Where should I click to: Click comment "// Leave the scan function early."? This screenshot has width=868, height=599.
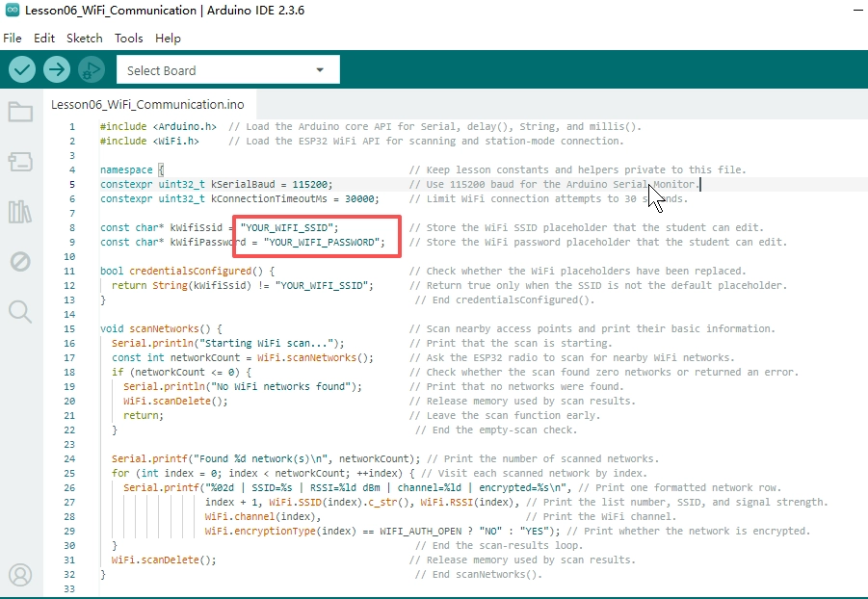pyautogui.click(x=505, y=415)
